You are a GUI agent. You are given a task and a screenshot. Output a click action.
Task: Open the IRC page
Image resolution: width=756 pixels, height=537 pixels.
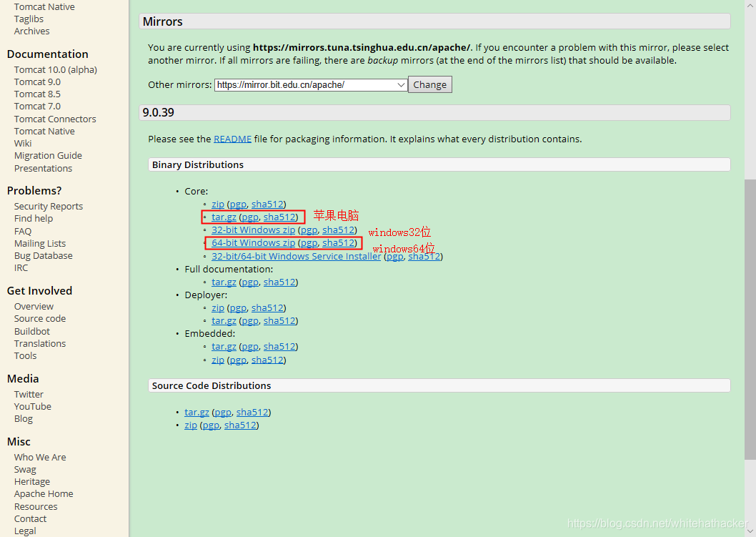[x=21, y=267]
